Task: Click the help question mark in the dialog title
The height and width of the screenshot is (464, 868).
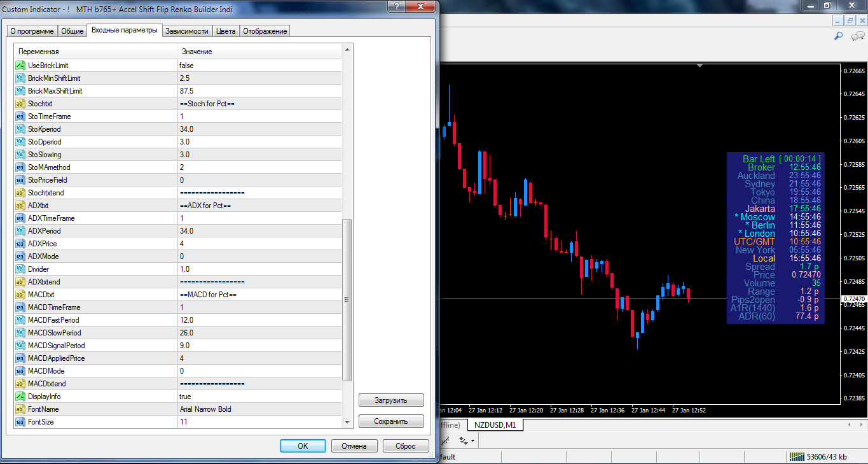Action: [397, 8]
